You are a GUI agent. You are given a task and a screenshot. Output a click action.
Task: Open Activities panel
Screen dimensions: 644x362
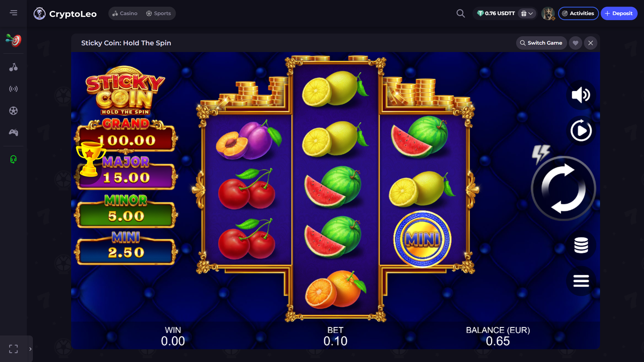pos(578,13)
